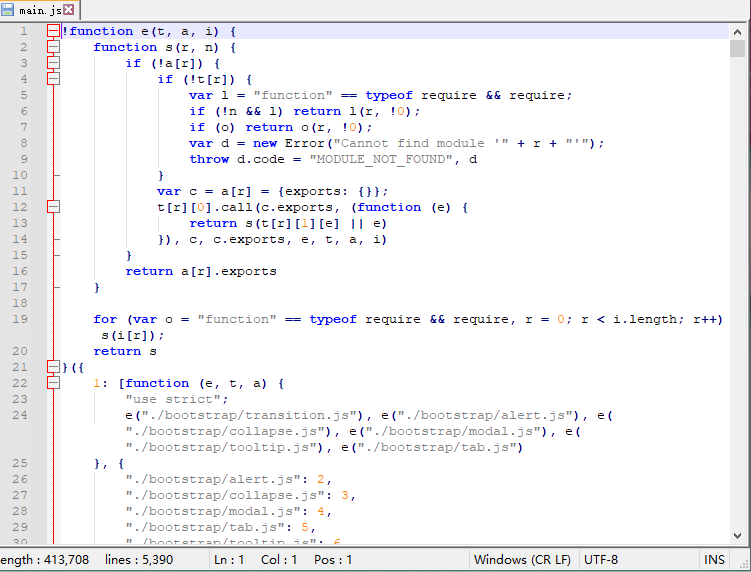Collapse the fold at line 2
Screen dimensions: 751x572
point(53,47)
